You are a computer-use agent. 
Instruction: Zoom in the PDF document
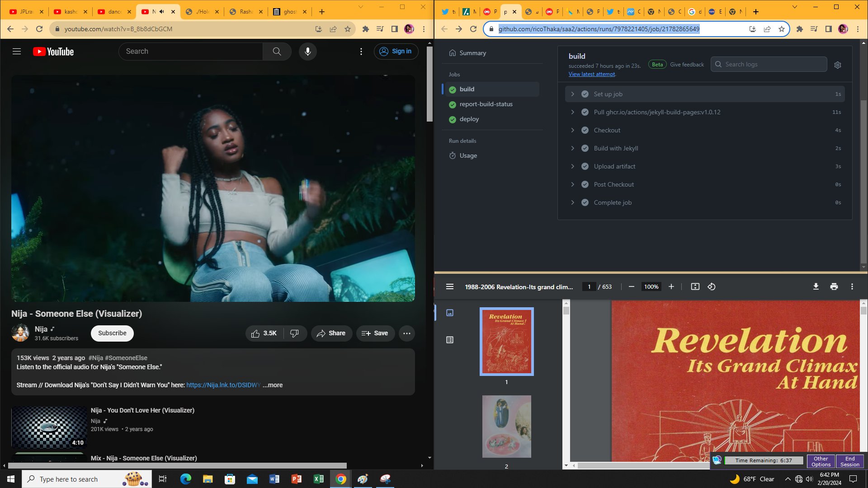coord(671,286)
